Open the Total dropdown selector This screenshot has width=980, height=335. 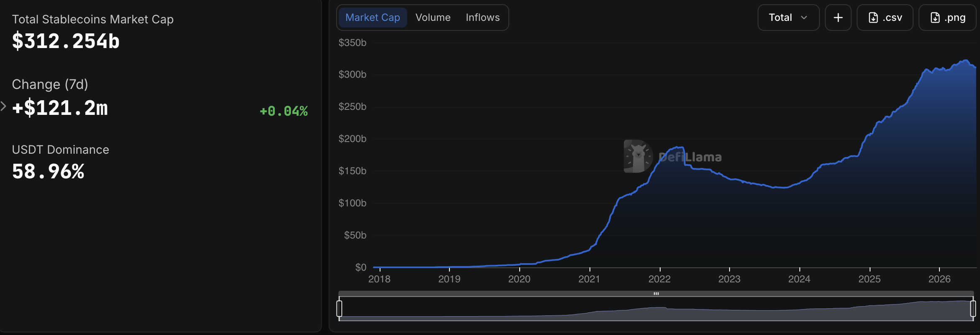coord(788,18)
